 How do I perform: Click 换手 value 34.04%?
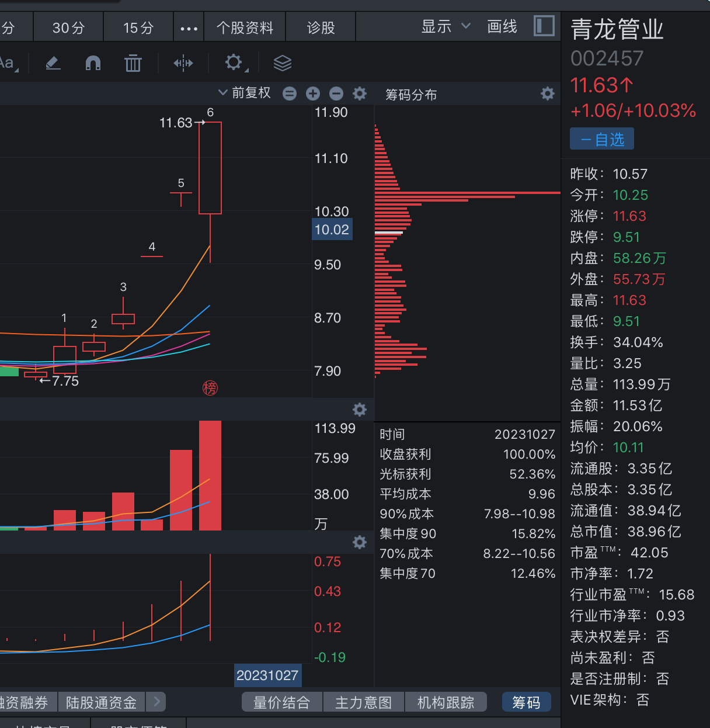click(638, 342)
